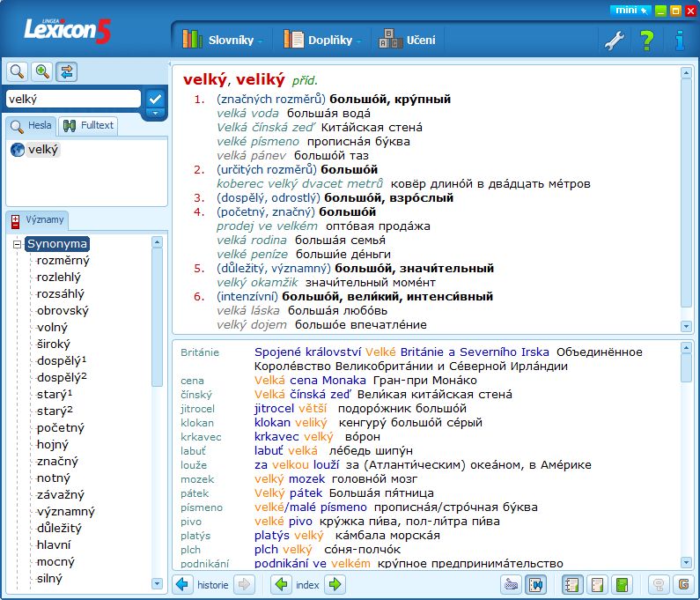
Task: Click the green question mark help icon
Action: click(x=646, y=40)
